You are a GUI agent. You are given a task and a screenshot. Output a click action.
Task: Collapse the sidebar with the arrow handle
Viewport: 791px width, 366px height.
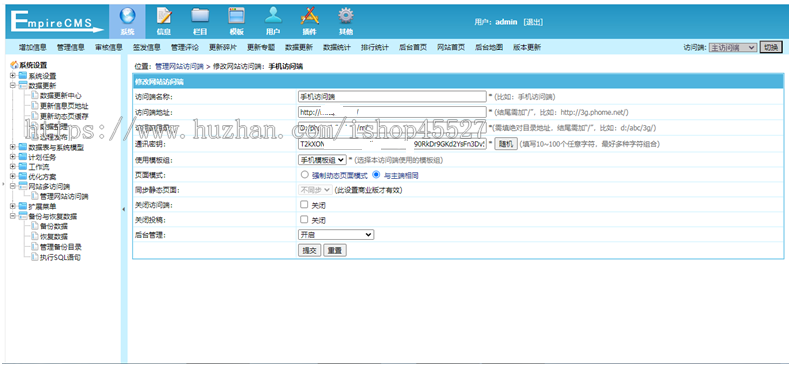(x=124, y=209)
